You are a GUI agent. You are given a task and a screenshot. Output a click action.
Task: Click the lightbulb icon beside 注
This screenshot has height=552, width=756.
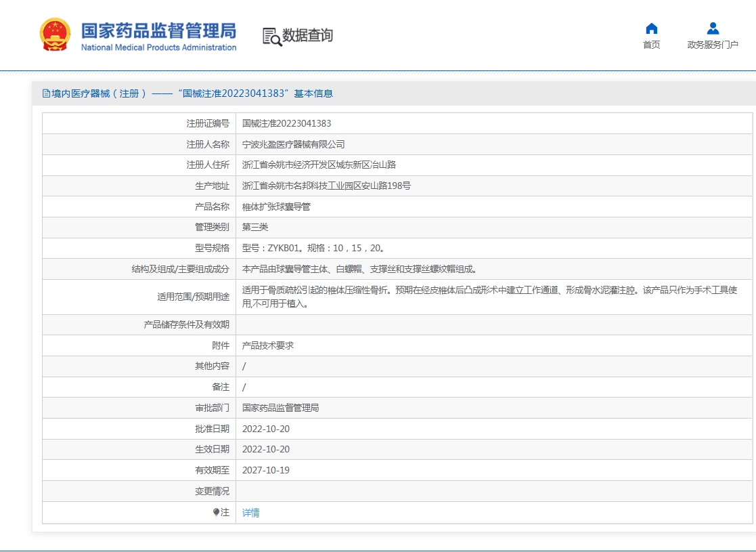(x=217, y=513)
